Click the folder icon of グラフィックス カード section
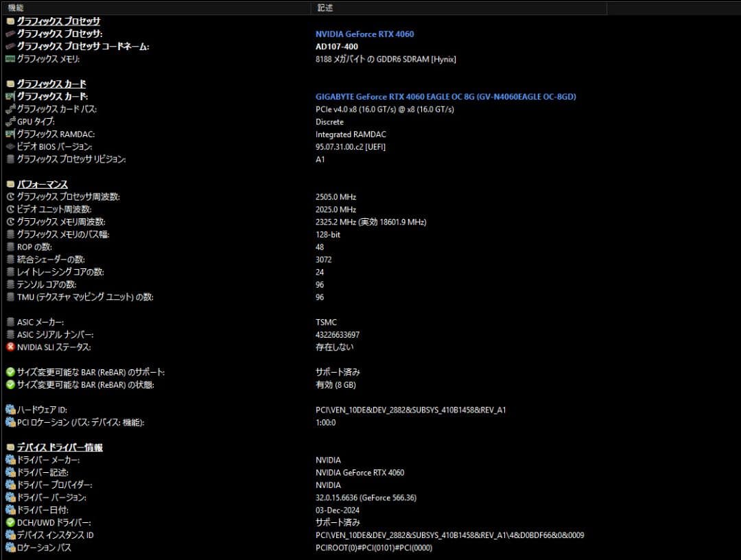 pyautogui.click(x=10, y=84)
